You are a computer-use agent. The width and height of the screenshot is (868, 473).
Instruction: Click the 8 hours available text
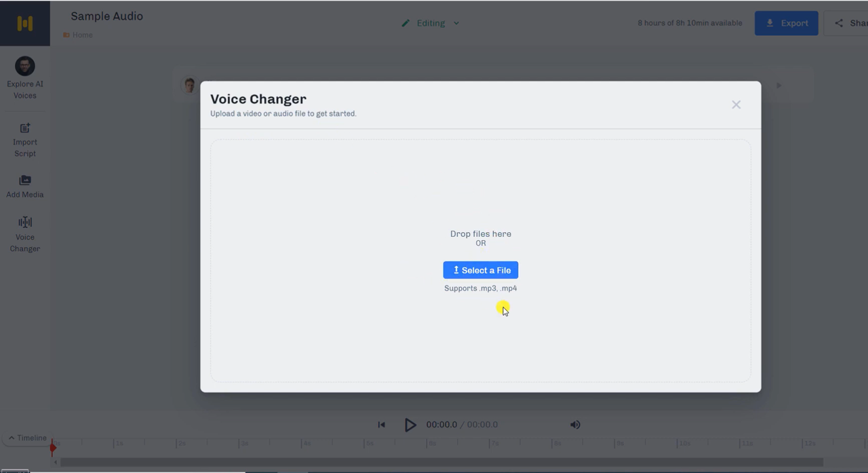(690, 23)
